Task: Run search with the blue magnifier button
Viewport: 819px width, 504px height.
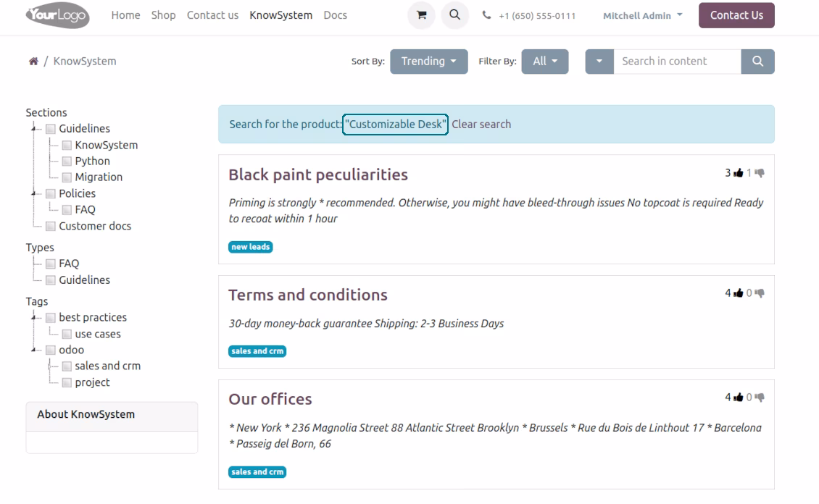Action: (x=757, y=62)
